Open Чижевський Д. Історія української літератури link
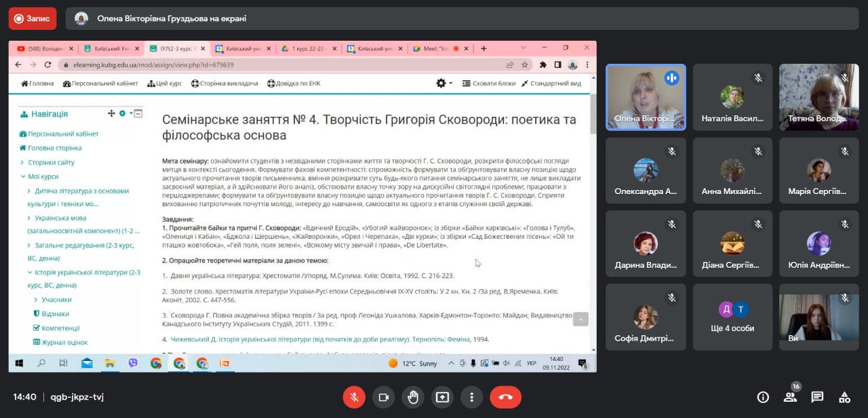Viewport: 868px width, 418px height. pyautogui.click(x=320, y=339)
